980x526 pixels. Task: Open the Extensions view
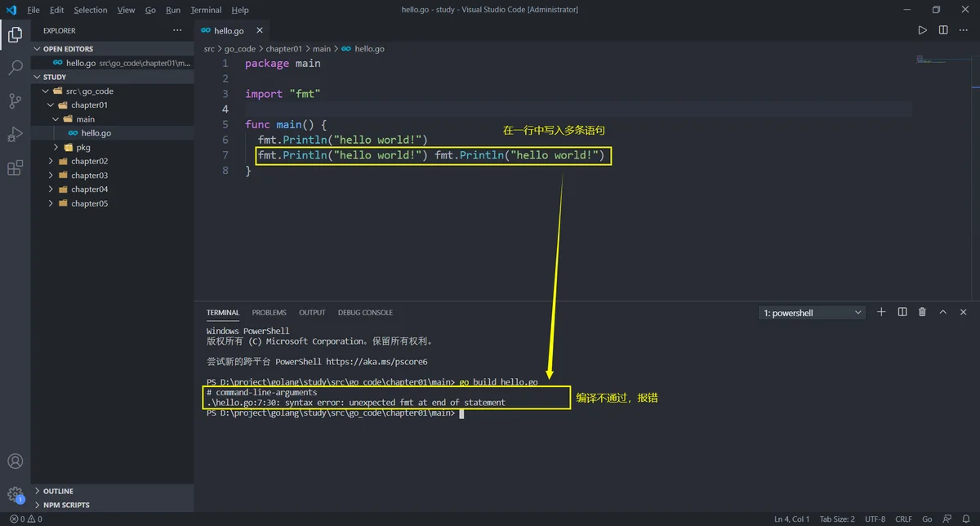[15, 168]
